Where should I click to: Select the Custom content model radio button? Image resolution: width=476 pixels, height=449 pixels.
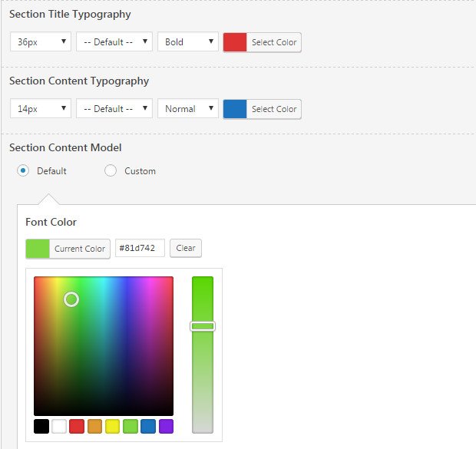coord(111,170)
